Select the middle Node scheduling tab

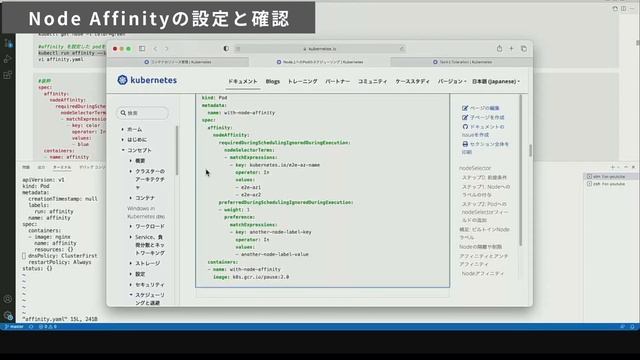(x=320, y=62)
